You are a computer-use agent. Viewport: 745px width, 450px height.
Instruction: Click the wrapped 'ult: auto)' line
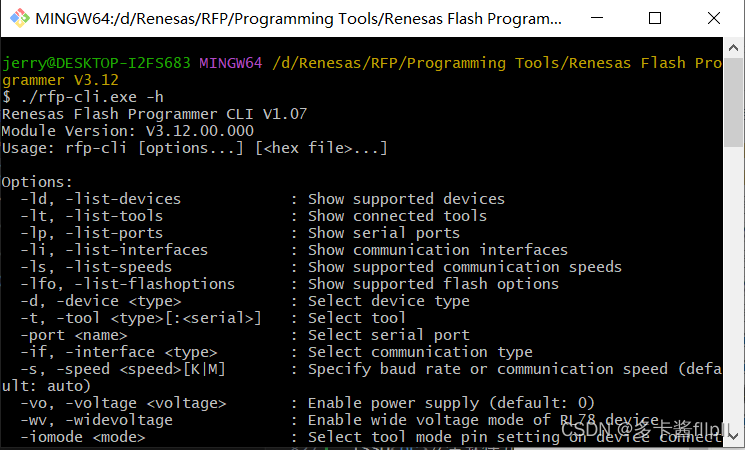[46, 386]
